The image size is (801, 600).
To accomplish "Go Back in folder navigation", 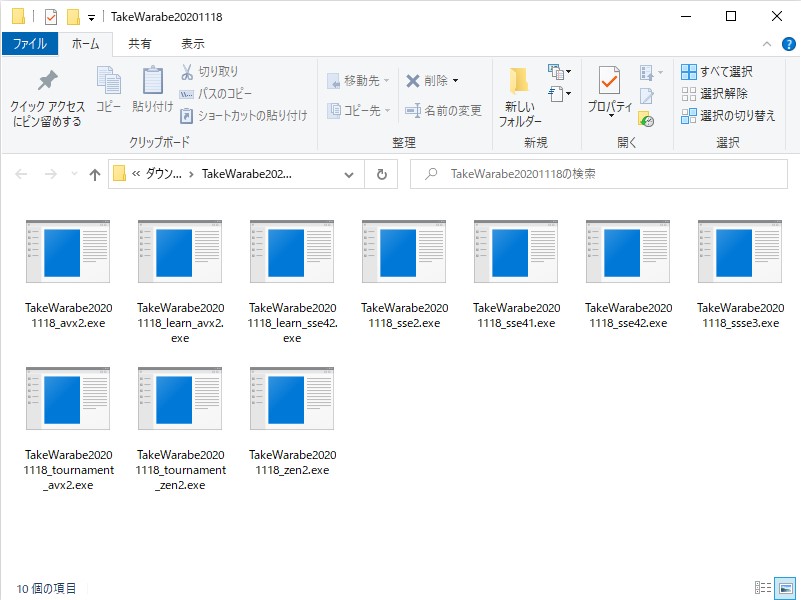I will 21,174.
